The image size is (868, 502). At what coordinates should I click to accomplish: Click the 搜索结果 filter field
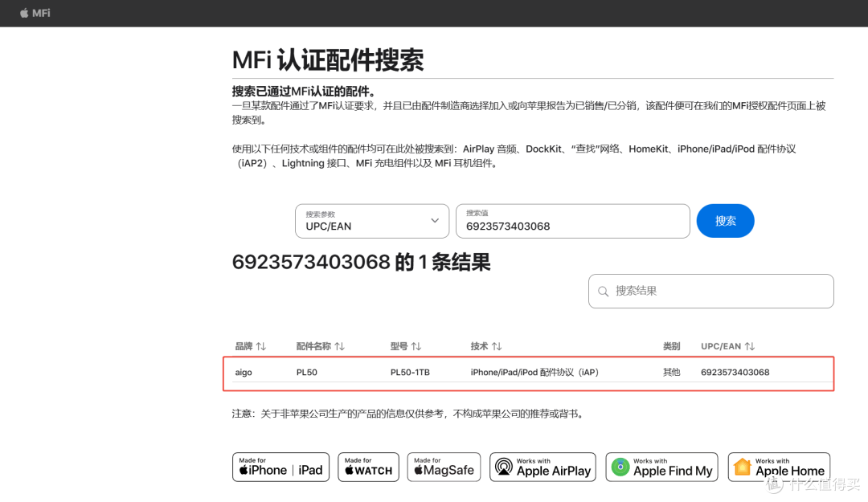pos(710,291)
